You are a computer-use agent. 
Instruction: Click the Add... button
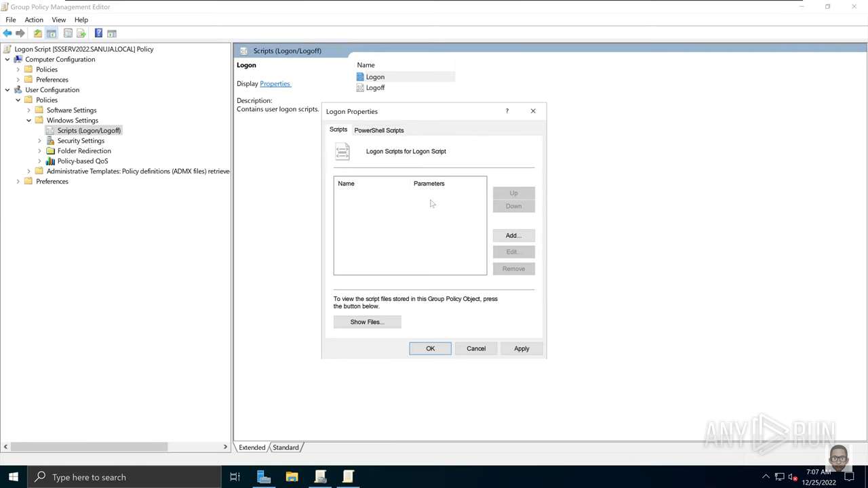pyautogui.click(x=513, y=235)
